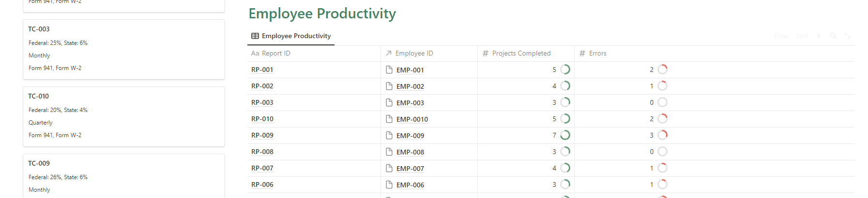Click the RP-001 projects progress ring
868x198 pixels.
click(565, 70)
